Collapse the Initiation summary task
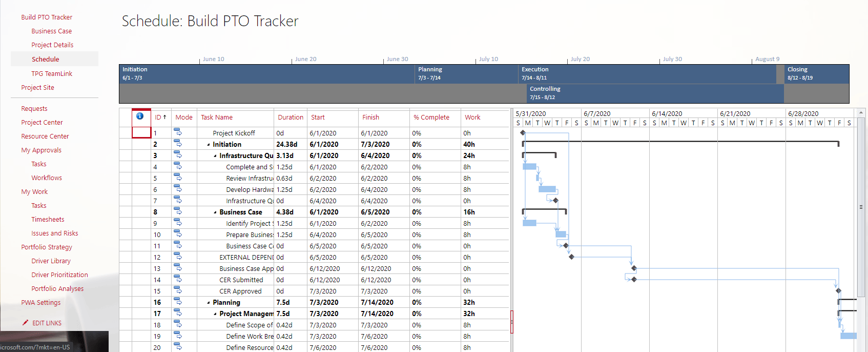 (x=209, y=145)
